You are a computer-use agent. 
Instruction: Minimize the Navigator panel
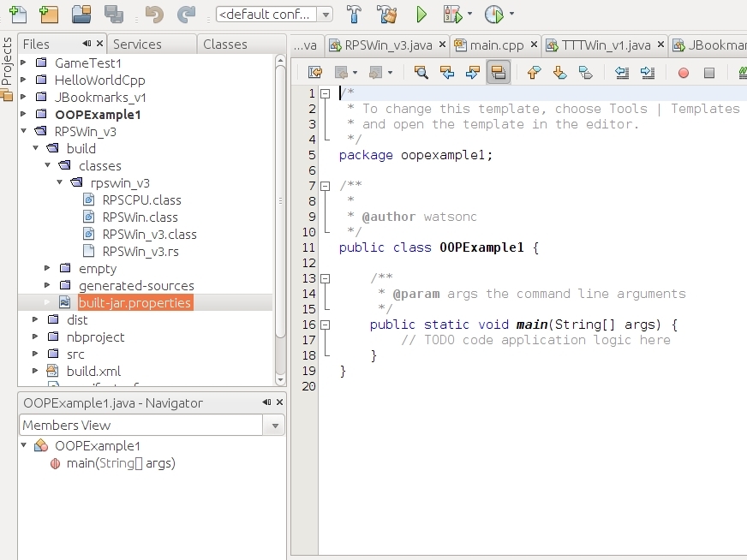266,402
